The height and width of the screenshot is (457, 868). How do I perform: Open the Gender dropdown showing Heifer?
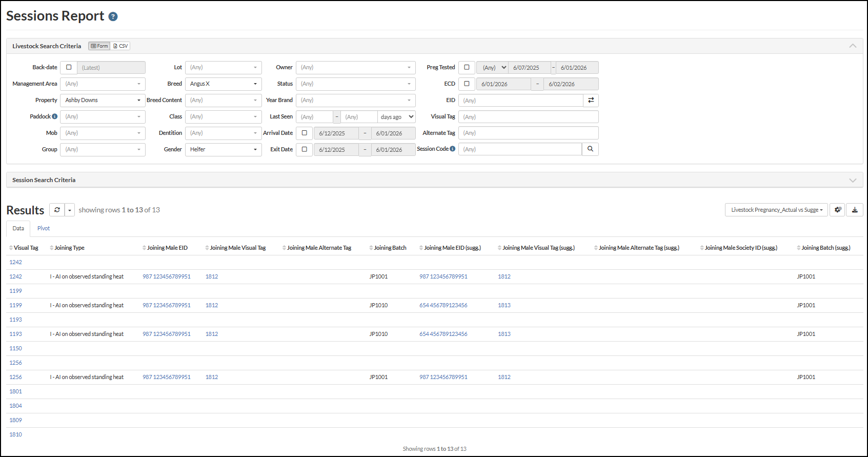[223, 150]
